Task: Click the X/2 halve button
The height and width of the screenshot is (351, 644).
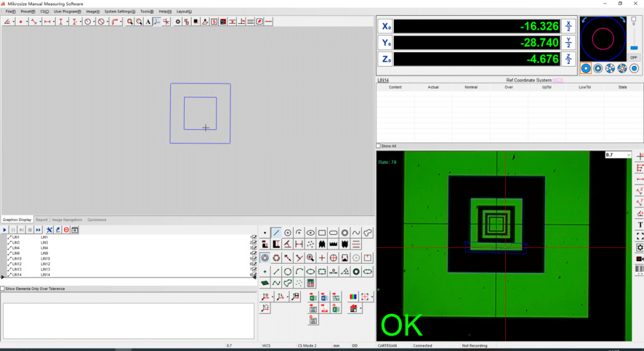Action: pyautogui.click(x=569, y=26)
